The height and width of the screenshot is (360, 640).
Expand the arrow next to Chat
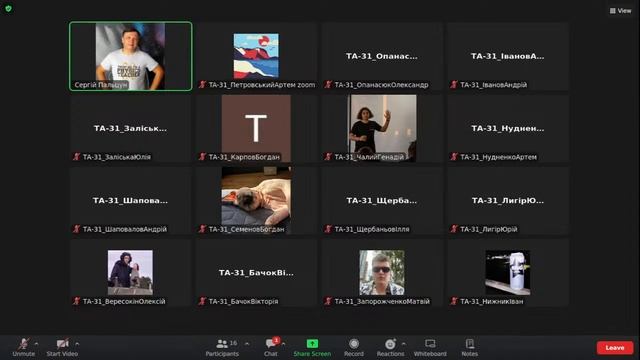click(x=283, y=344)
